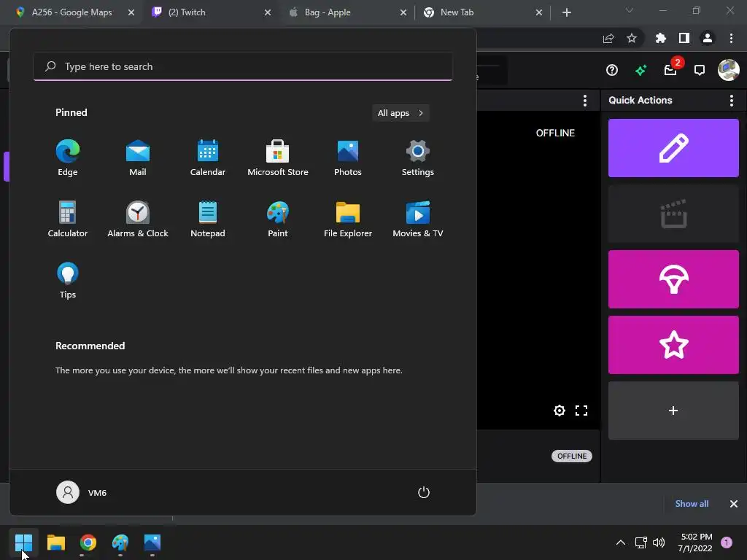747x560 pixels.
Task: Open Settings from pinned apps
Action: click(x=418, y=158)
